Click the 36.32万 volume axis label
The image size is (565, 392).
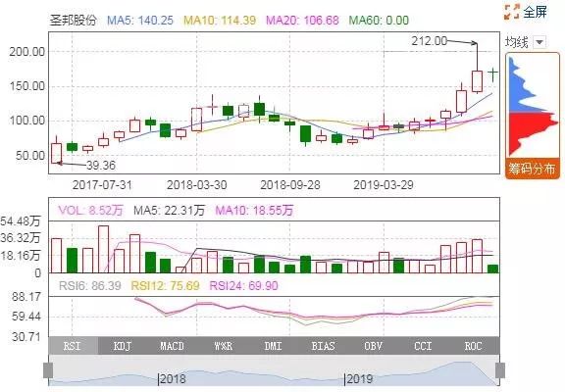pos(21,238)
